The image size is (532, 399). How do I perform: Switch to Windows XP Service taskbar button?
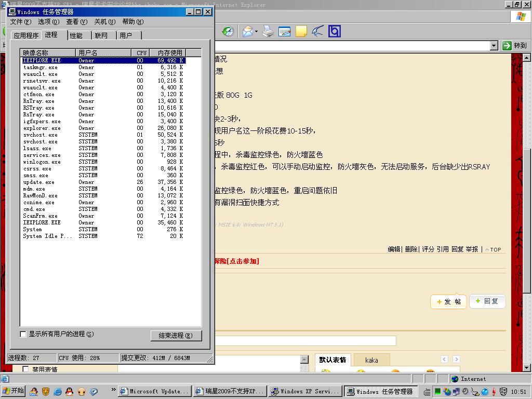pyautogui.click(x=305, y=392)
